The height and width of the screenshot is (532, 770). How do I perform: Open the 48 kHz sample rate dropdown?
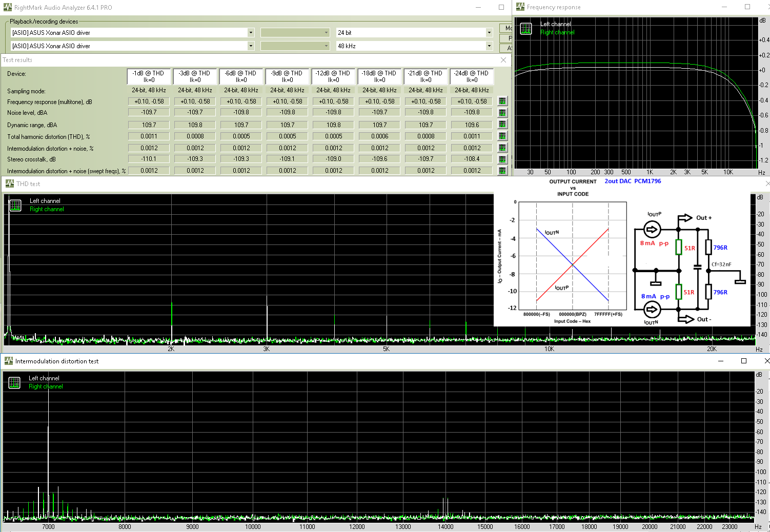[489, 46]
